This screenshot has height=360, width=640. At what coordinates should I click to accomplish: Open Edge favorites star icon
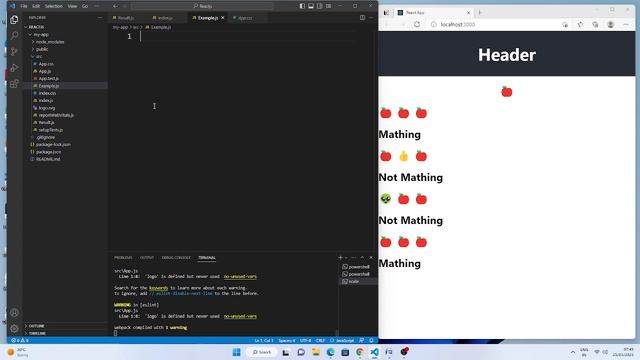[580, 24]
